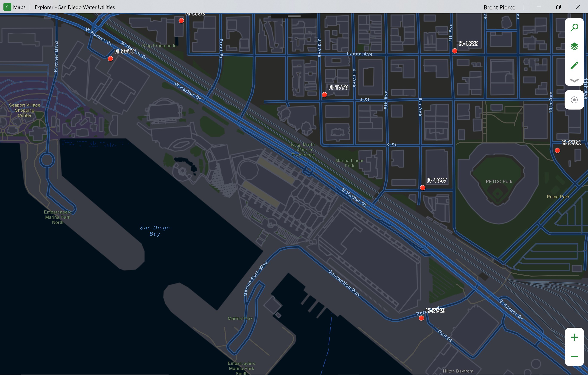Pick the H-1847 hydrant point

(x=422, y=188)
